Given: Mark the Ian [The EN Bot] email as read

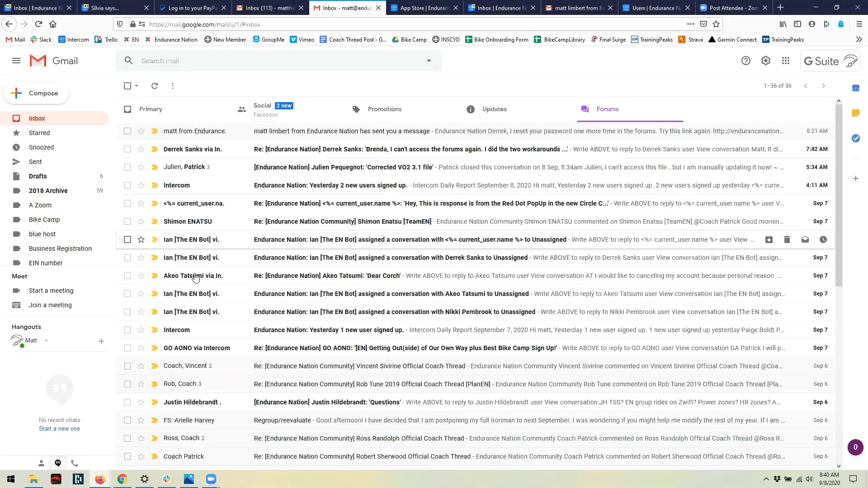Looking at the screenshot, I should [805, 239].
